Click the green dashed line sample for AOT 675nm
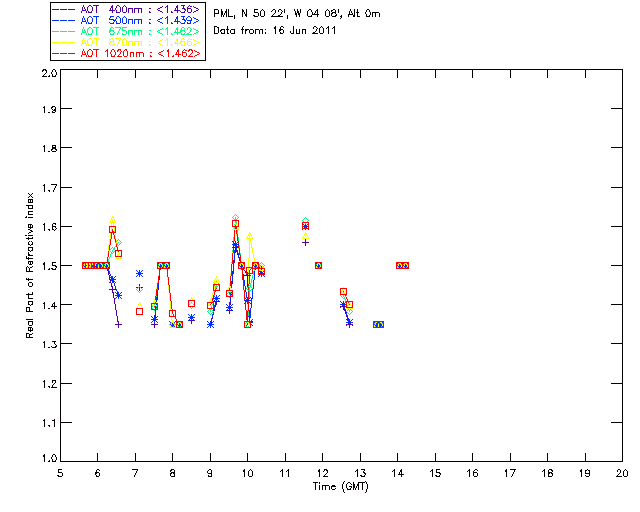 click(64, 31)
